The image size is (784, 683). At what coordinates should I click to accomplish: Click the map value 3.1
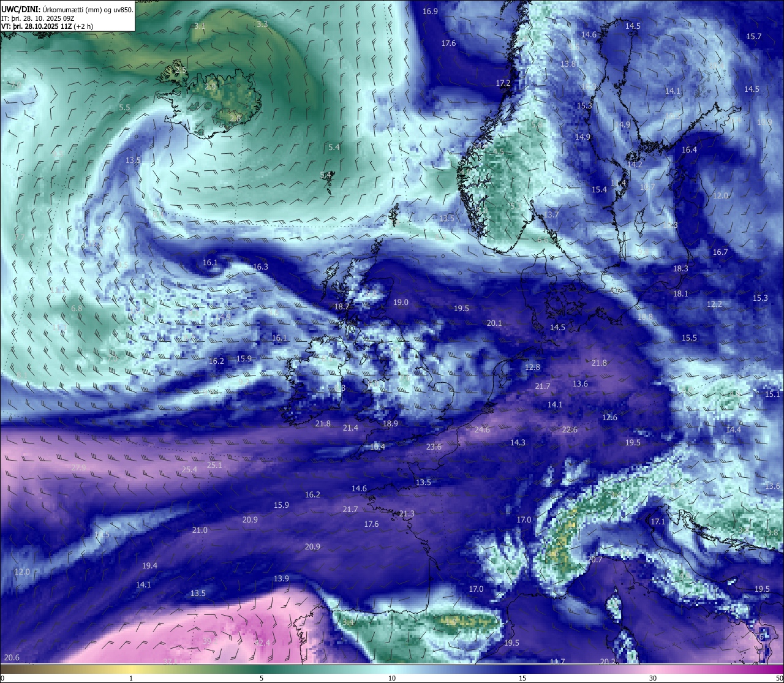(200, 26)
